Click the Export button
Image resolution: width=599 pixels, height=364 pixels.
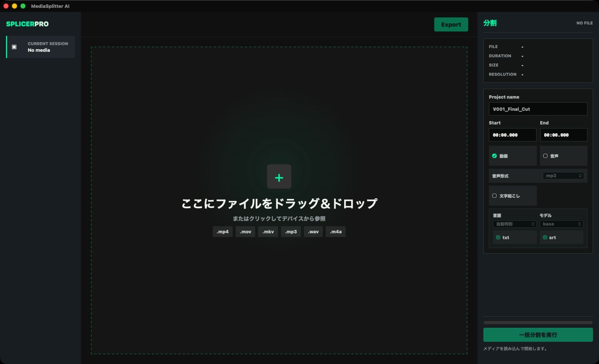point(451,24)
